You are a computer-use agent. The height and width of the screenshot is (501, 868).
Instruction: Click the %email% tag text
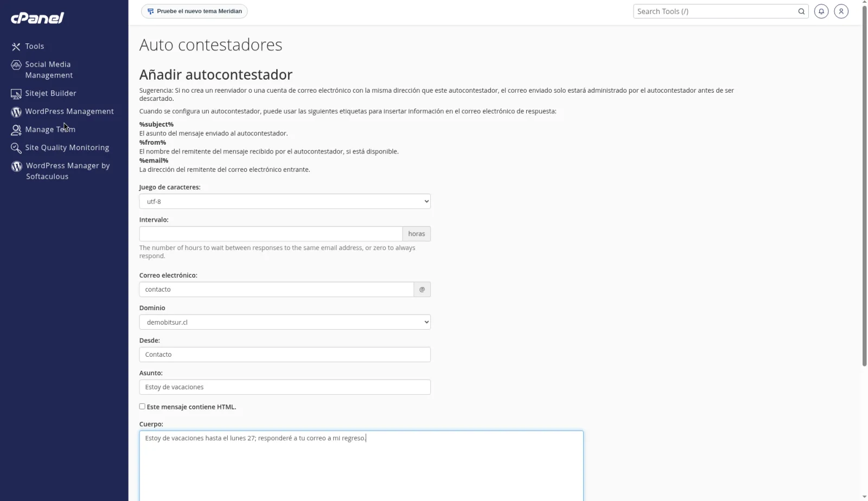(x=154, y=160)
